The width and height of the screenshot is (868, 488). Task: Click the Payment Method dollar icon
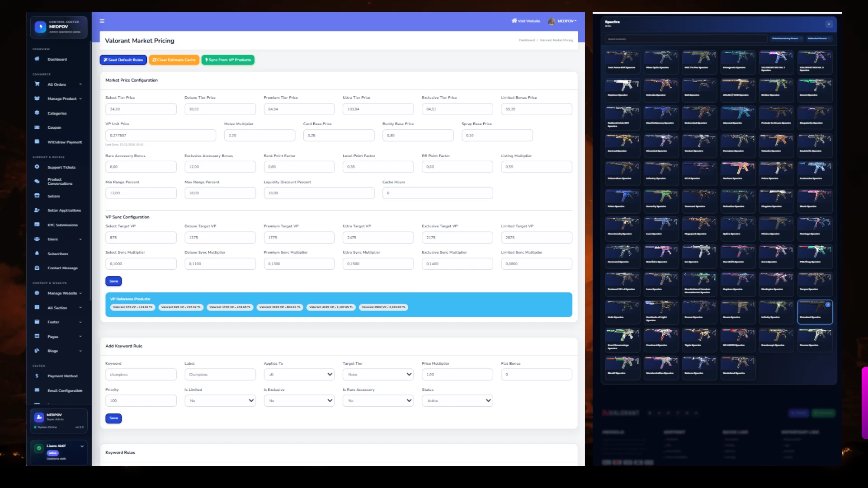(37, 375)
